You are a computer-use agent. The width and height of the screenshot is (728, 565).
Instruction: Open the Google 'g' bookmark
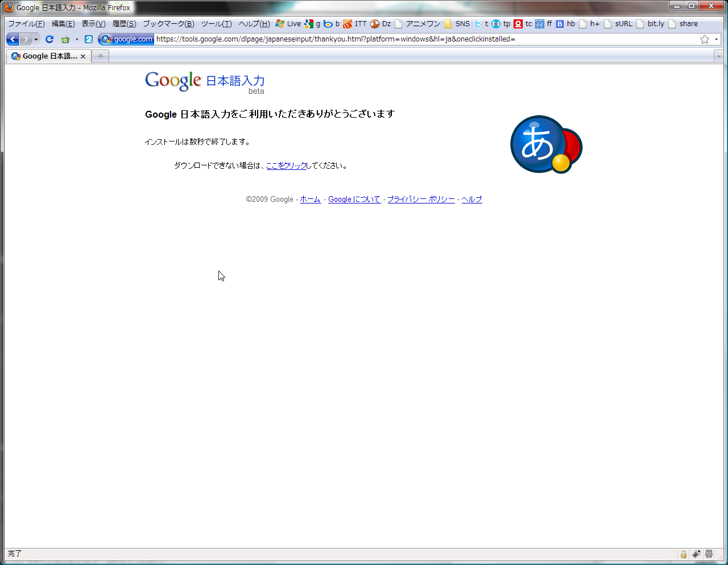[x=312, y=24]
